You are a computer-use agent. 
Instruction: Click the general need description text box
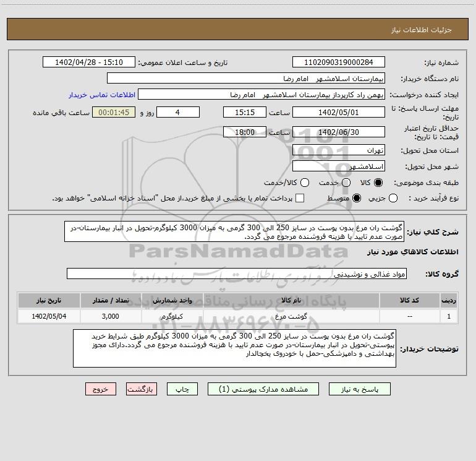point(234,231)
